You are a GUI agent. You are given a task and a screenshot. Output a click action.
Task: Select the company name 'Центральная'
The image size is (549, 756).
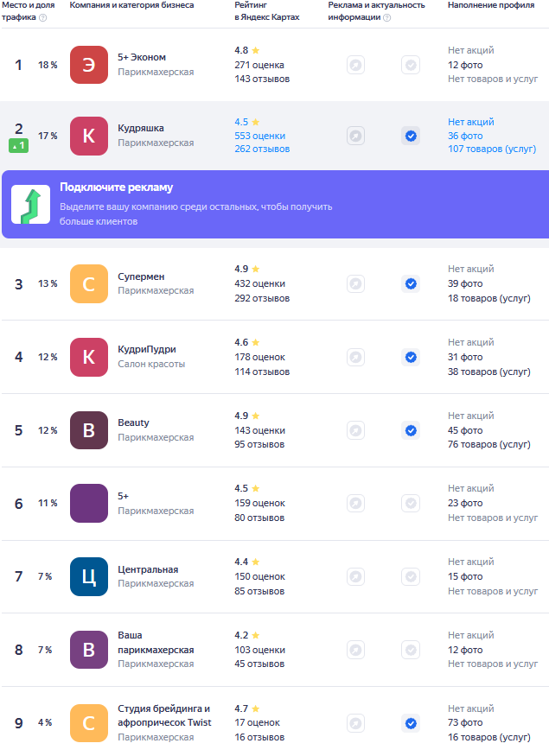pyautogui.click(x=148, y=569)
